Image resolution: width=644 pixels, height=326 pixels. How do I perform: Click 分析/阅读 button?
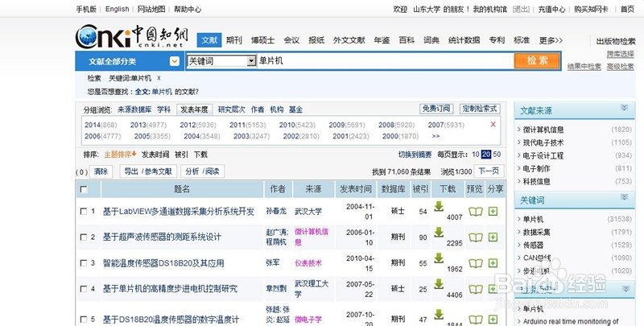[x=202, y=171]
